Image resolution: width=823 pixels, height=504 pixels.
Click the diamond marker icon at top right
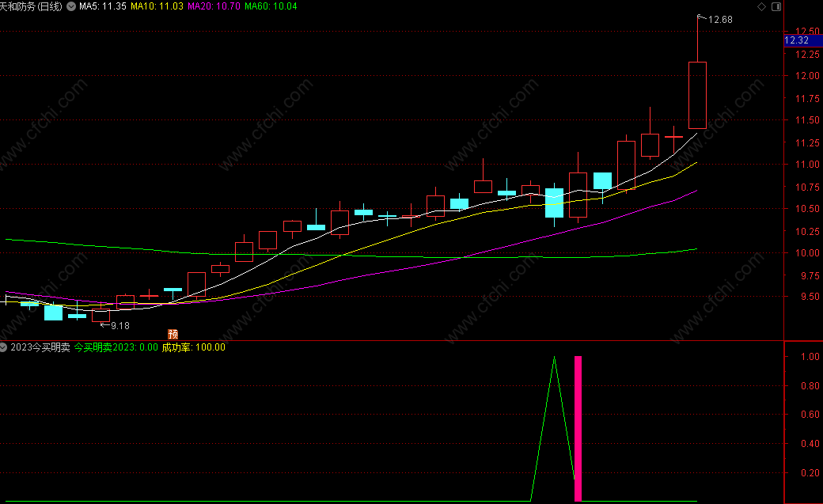click(761, 7)
